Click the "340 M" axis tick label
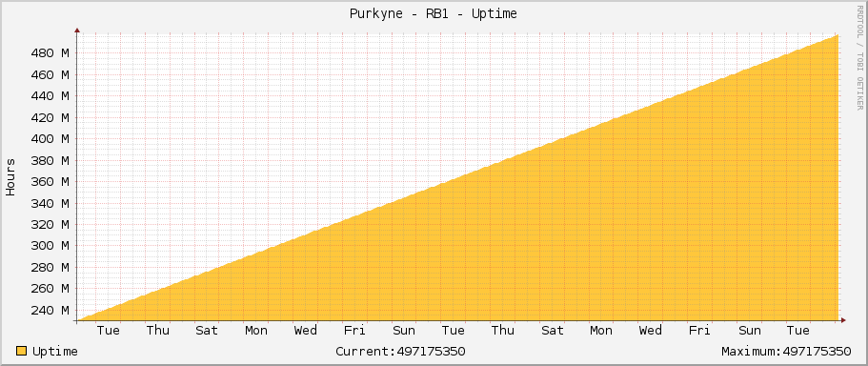The height and width of the screenshot is (366, 868). tap(50, 203)
